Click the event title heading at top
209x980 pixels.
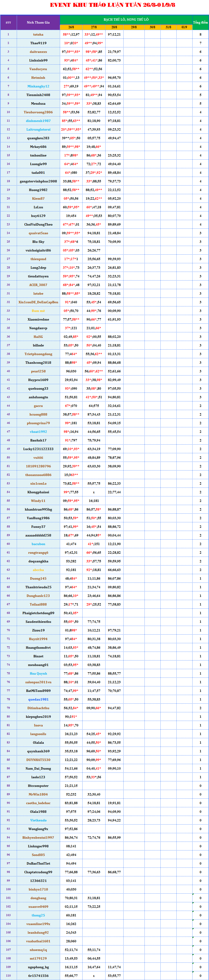[113, 5]
